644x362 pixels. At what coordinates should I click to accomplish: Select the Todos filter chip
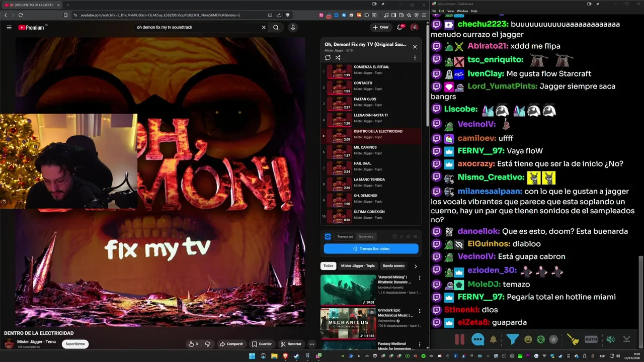pyautogui.click(x=328, y=265)
